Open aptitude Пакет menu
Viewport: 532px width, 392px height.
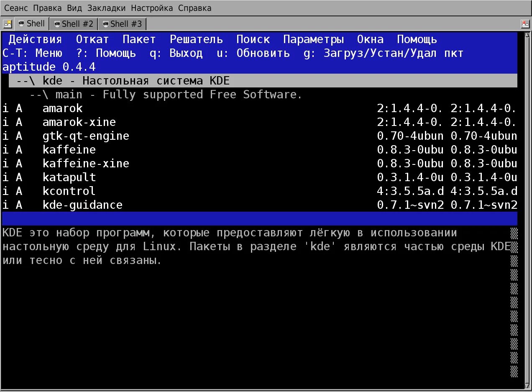pyautogui.click(x=139, y=39)
